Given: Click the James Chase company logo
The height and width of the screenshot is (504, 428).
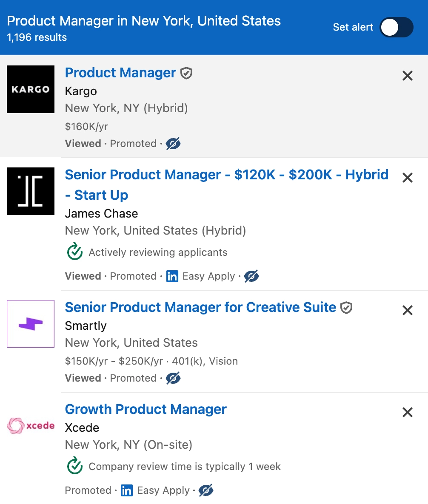Looking at the screenshot, I should [30, 191].
